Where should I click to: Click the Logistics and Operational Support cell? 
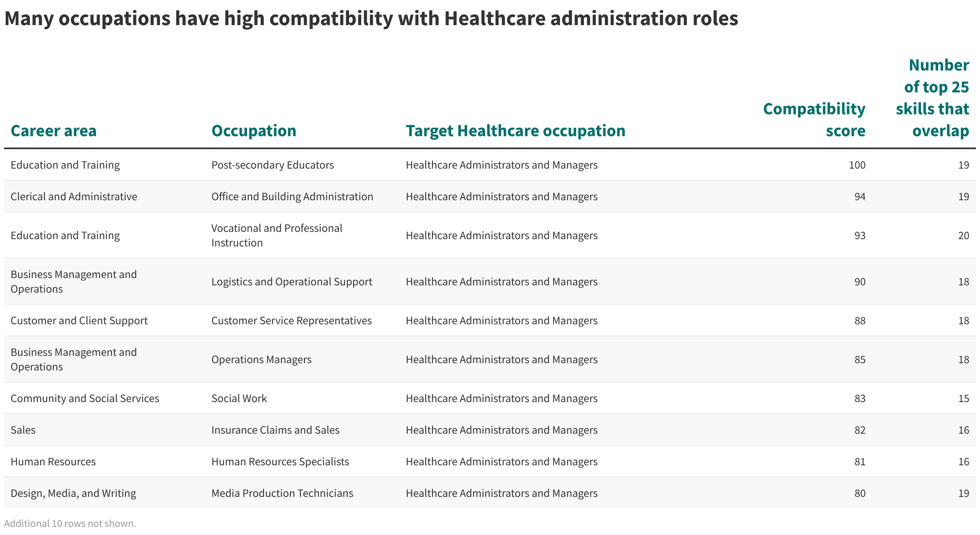(292, 282)
